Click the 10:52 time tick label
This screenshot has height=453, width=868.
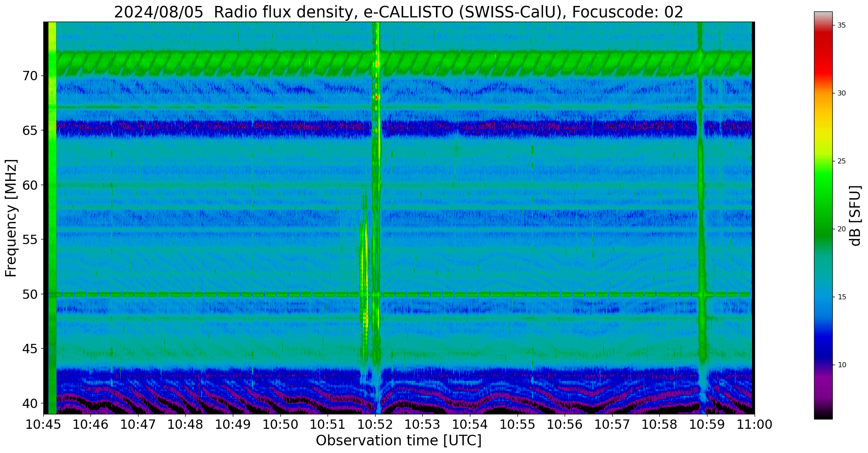375,424
